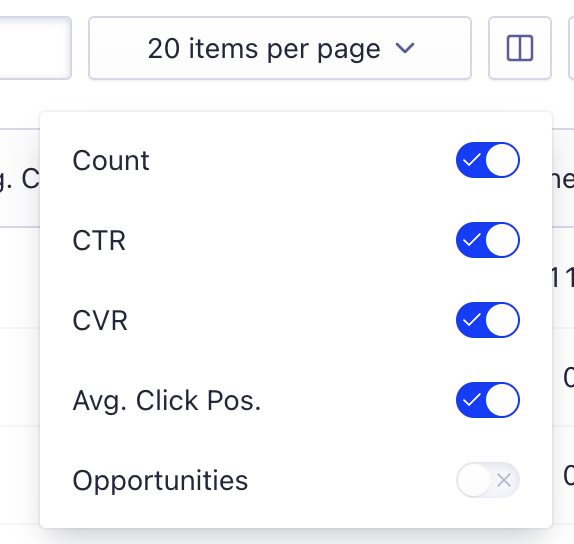Select the Opportunities entry label
The image size is (574, 544).
coord(160,481)
